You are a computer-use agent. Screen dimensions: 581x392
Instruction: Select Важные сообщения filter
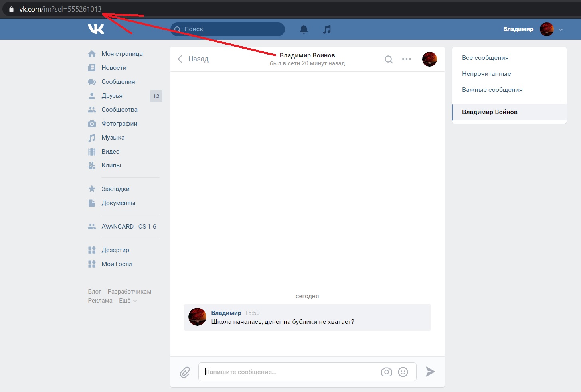(x=492, y=90)
